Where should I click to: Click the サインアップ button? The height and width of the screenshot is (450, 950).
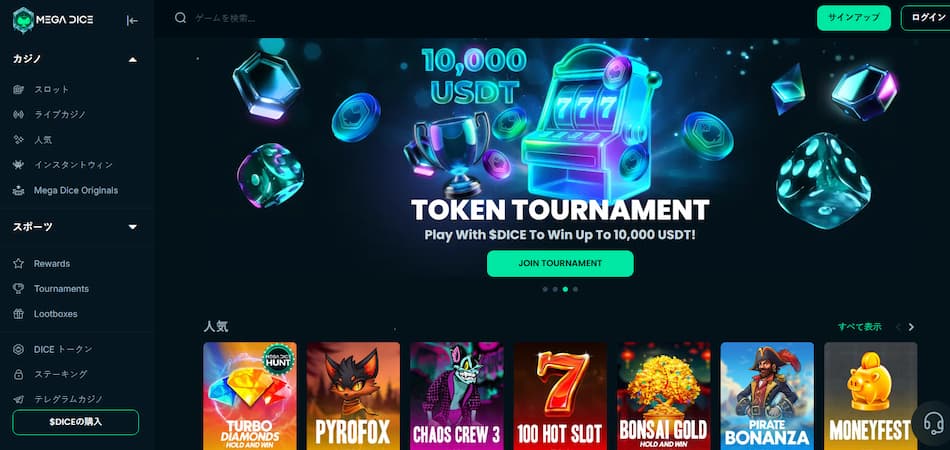click(854, 18)
